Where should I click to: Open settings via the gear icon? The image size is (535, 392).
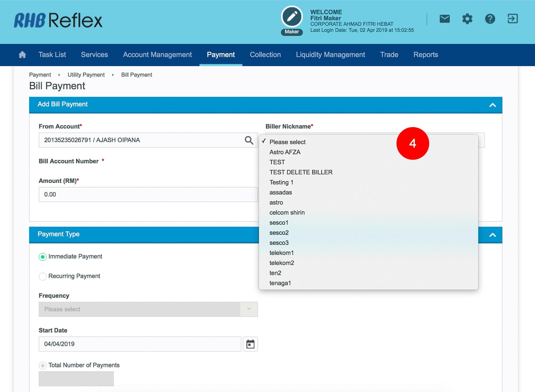point(467,19)
